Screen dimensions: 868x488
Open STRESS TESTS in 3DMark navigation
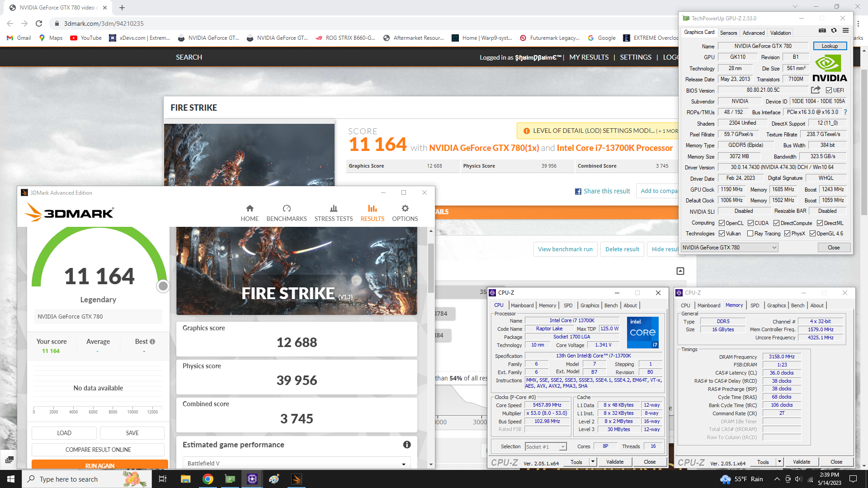click(x=334, y=213)
